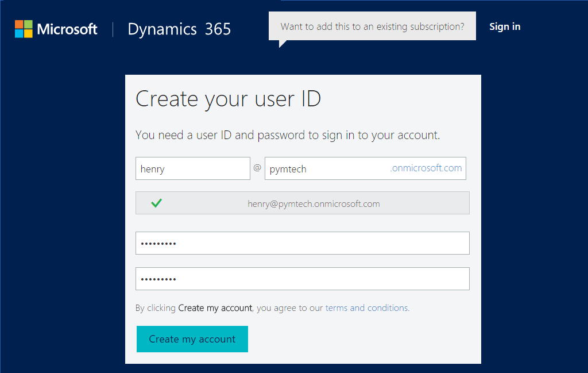Click the green availability checkmark

(x=156, y=203)
